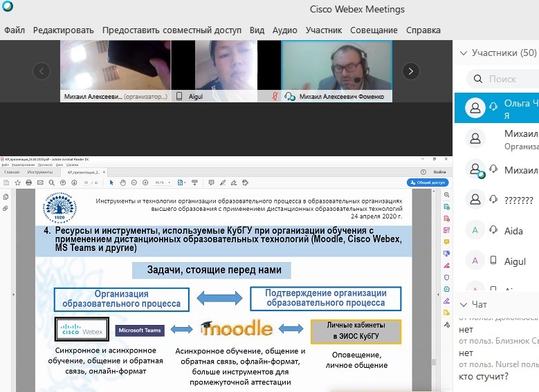Open Предоставить совместный доступ menu
The width and height of the screenshot is (539, 392).
click(172, 30)
